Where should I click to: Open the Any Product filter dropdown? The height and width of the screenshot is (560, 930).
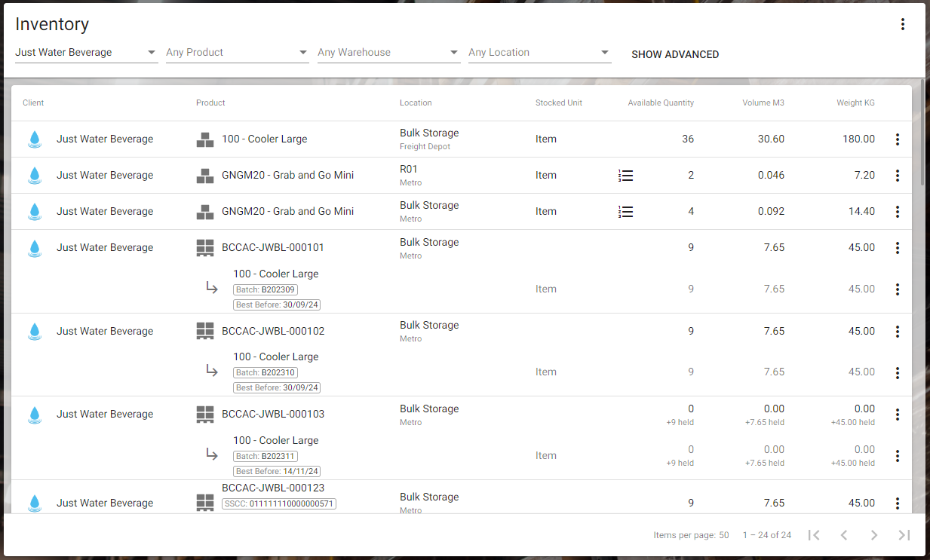pos(238,53)
